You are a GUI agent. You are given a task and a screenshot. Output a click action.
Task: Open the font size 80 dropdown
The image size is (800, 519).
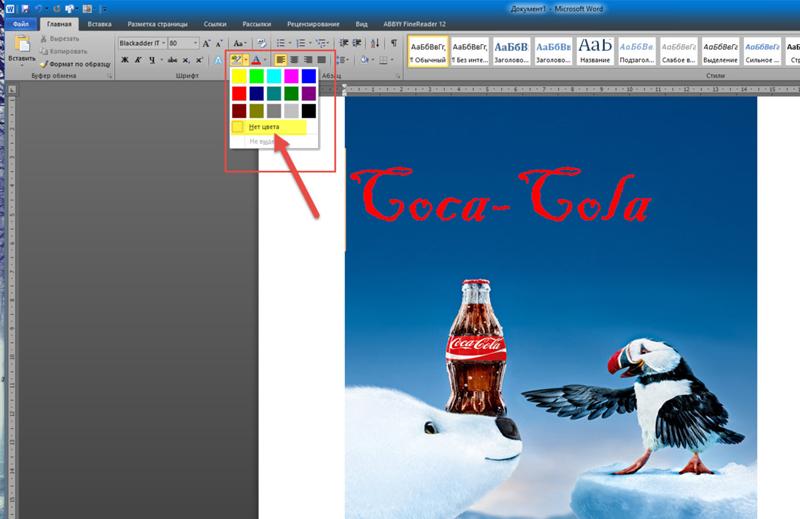[195, 43]
